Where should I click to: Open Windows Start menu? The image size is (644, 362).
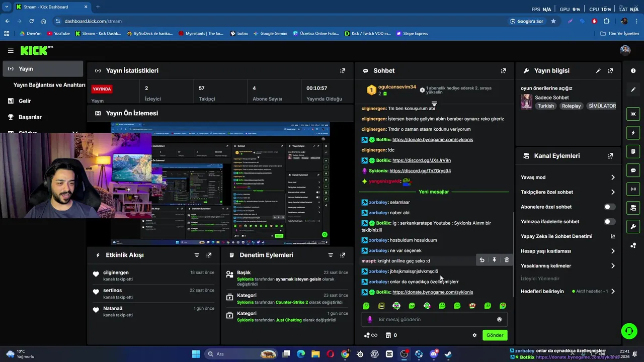(196, 354)
